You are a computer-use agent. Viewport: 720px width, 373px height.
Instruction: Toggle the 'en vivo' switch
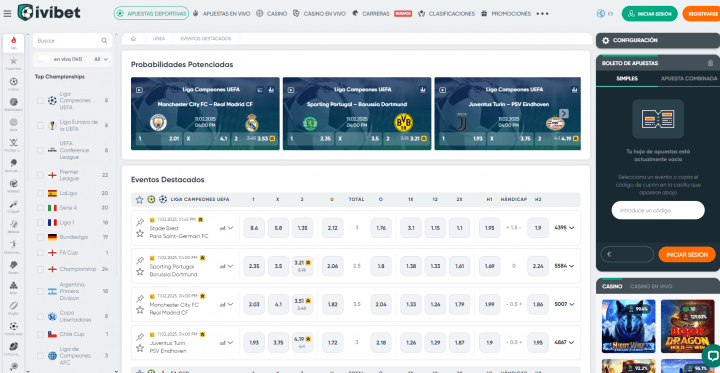(44, 59)
